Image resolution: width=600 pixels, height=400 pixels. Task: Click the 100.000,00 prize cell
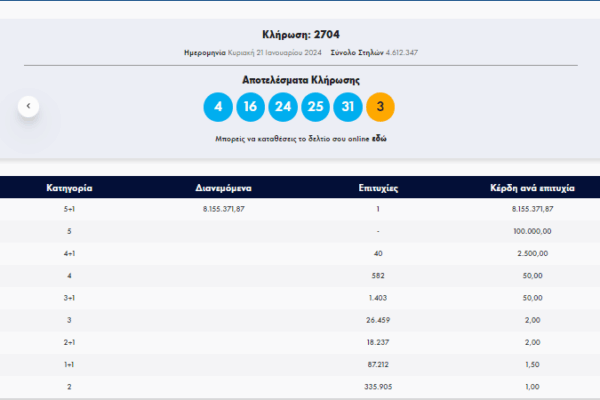coord(532,231)
